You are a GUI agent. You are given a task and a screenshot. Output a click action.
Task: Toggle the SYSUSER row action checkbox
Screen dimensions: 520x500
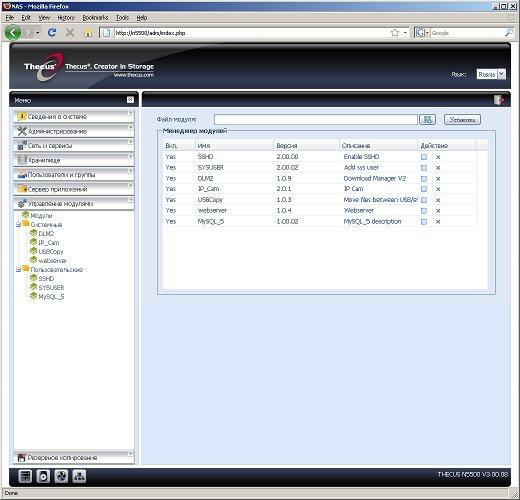click(x=424, y=168)
